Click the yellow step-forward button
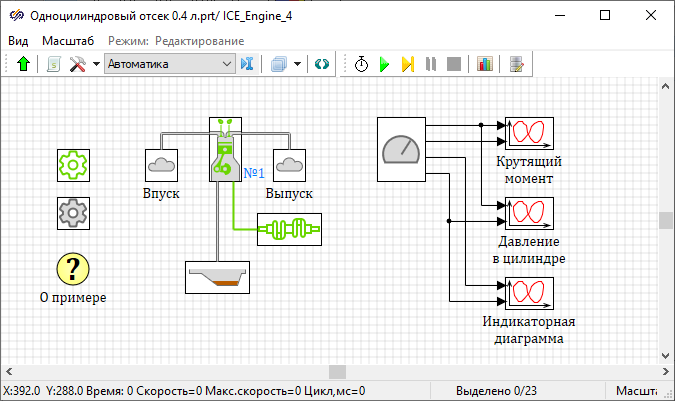 click(407, 64)
